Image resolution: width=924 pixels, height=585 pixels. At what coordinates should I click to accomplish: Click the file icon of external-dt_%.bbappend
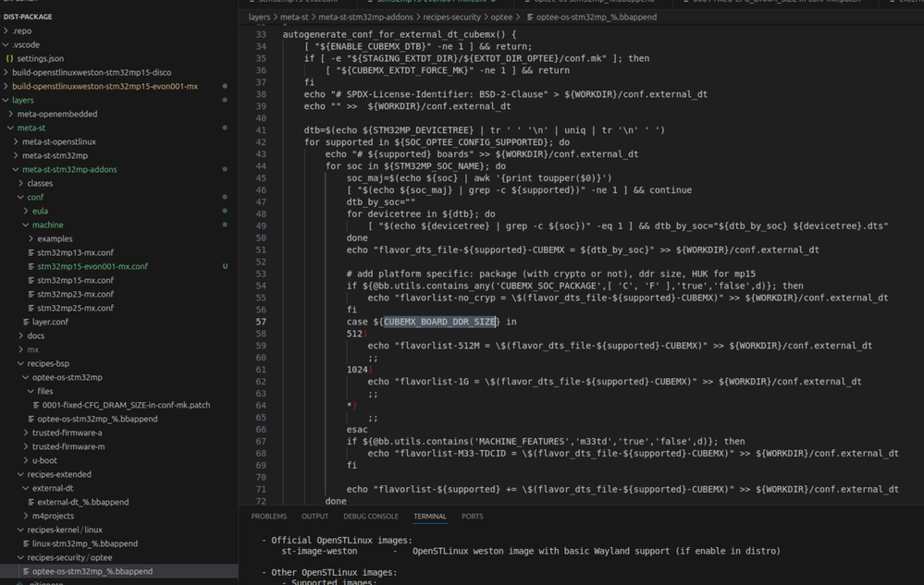(31, 502)
